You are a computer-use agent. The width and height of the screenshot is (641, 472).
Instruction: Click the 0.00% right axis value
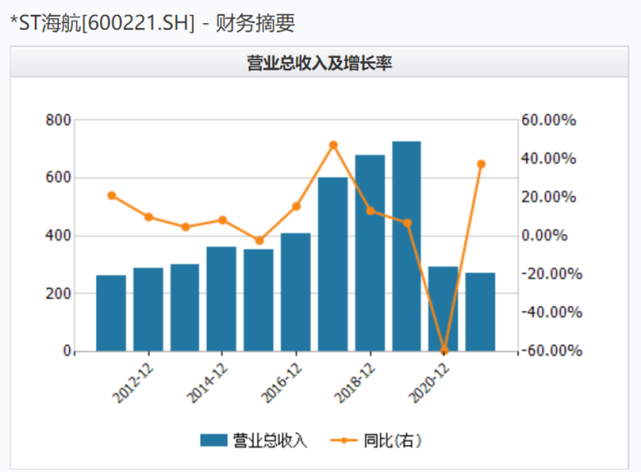tap(545, 235)
